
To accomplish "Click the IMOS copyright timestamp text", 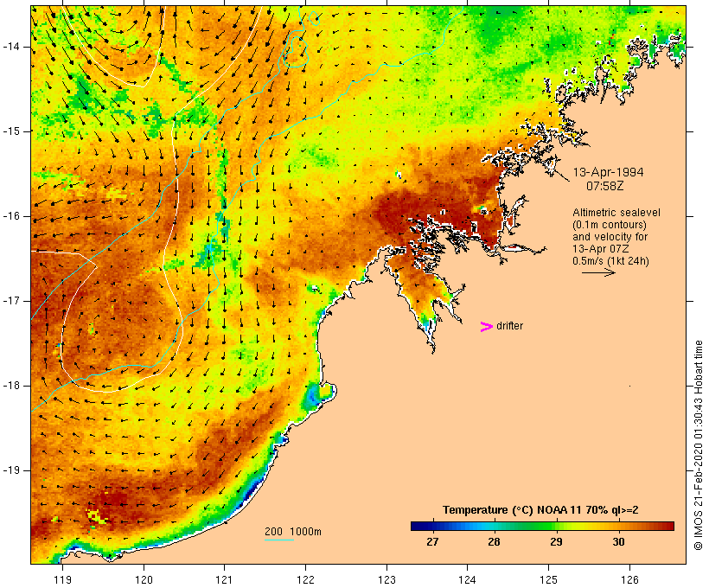I will click(x=699, y=445).
